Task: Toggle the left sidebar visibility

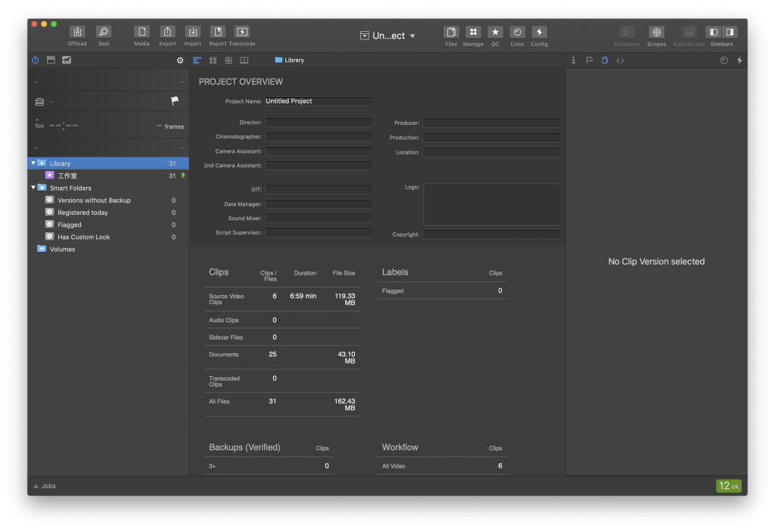Action: pyautogui.click(x=714, y=32)
